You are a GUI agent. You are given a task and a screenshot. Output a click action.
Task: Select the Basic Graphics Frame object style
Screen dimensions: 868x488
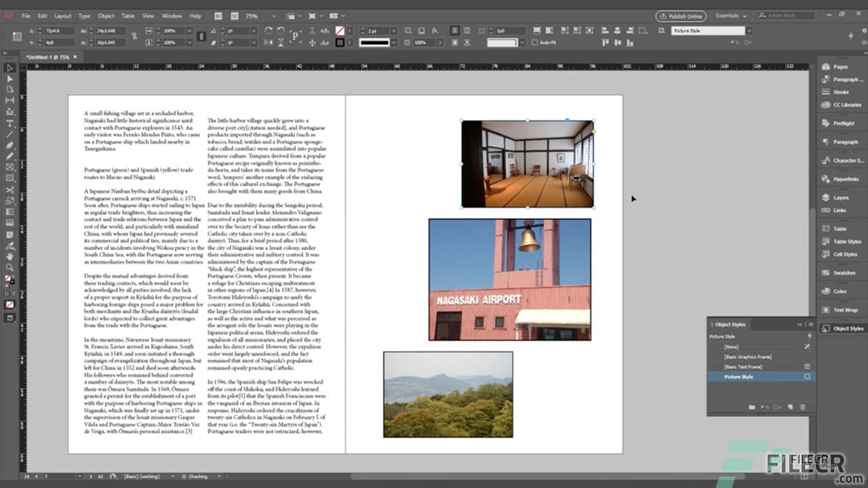click(x=748, y=357)
